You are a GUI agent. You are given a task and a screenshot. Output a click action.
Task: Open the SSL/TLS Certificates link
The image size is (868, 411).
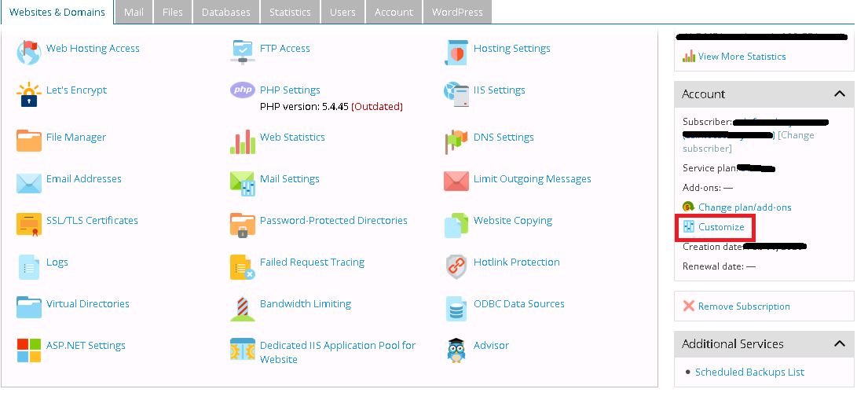pyautogui.click(x=92, y=220)
